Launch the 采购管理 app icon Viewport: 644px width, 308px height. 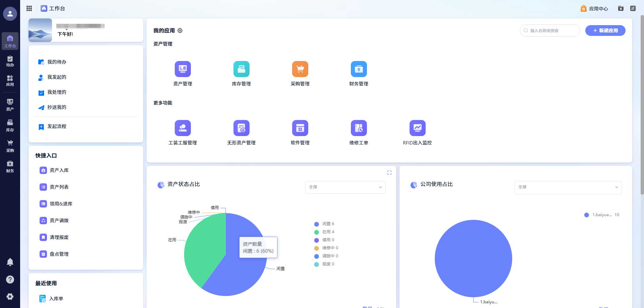click(300, 69)
